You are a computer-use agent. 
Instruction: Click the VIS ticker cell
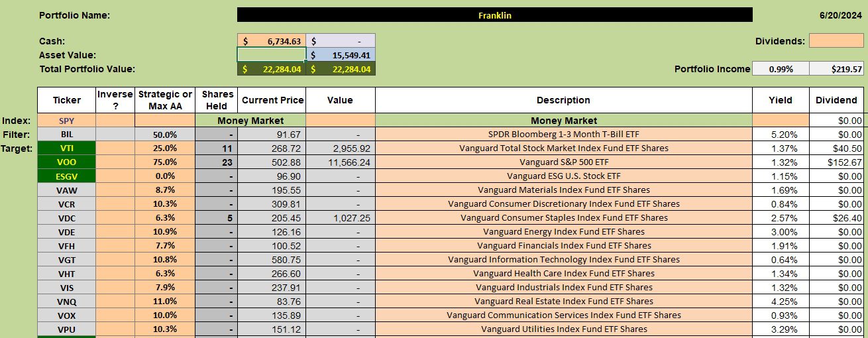[66, 288]
